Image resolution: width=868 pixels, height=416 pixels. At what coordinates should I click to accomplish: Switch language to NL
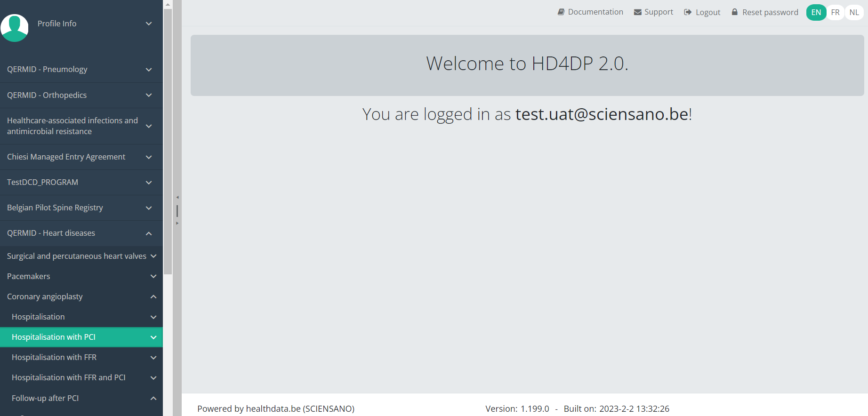click(854, 13)
